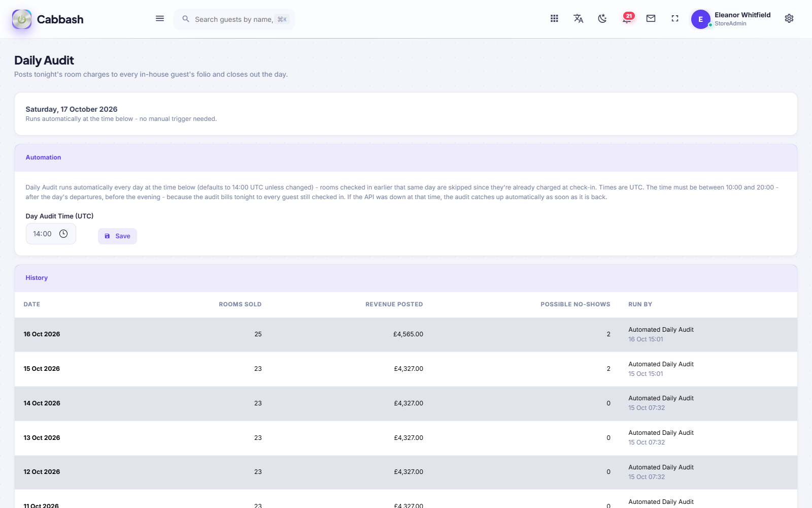Click the 16 Oct 15:01 timestamp

646,339
